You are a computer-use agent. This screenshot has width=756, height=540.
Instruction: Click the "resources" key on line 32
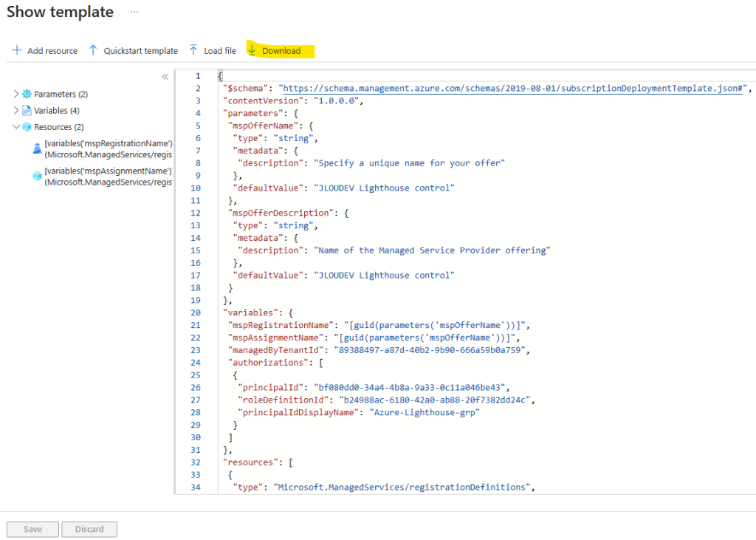tap(251, 462)
